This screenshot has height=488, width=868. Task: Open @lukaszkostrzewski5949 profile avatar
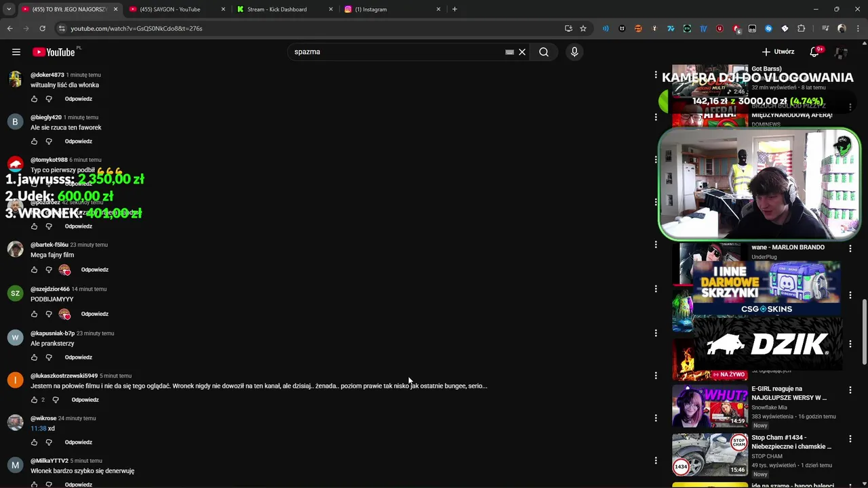15,380
